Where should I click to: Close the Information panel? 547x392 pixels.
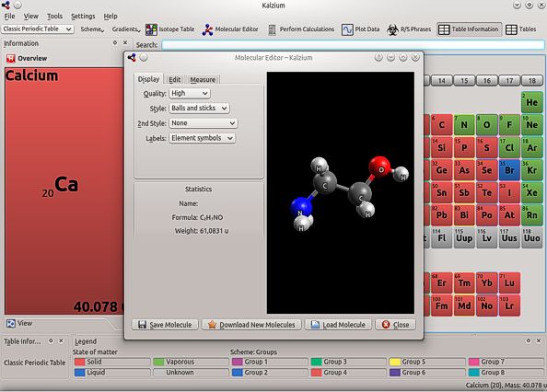pos(125,43)
